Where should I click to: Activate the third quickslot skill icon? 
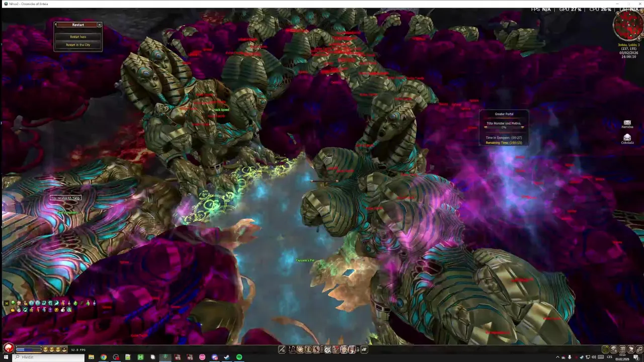point(300,349)
